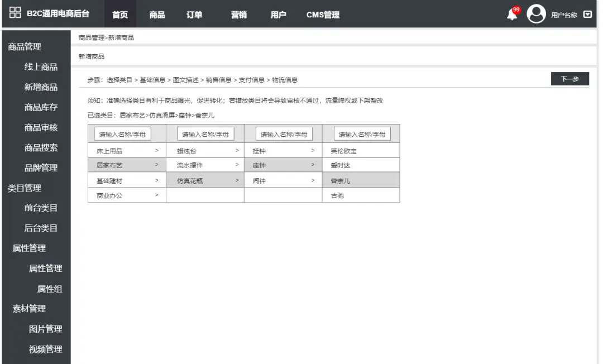The height and width of the screenshot is (364, 603).
Task: Choose the 香奈儿 brand
Action: [x=341, y=181]
